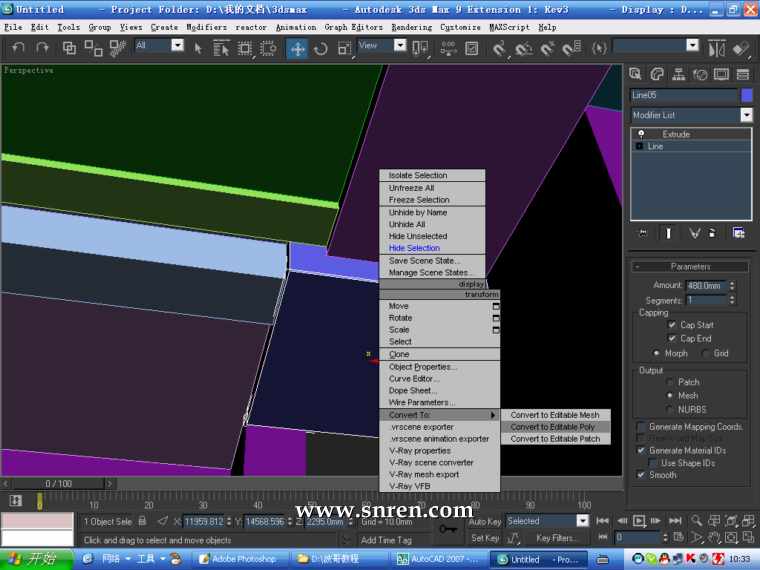Click the Mirror tool icon
The height and width of the screenshot is (570, 760).
click(716, 47)
